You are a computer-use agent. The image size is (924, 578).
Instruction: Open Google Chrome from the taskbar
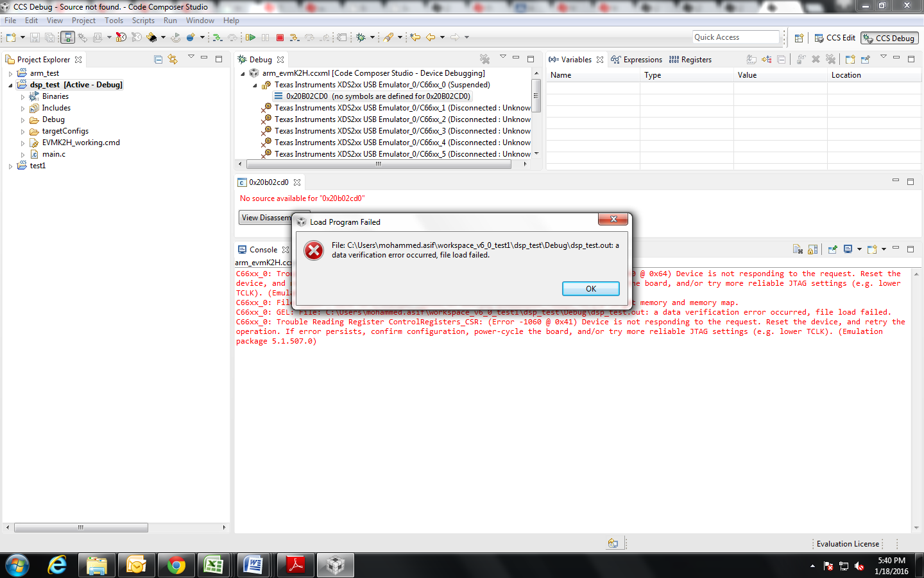(x=176, y=565)
